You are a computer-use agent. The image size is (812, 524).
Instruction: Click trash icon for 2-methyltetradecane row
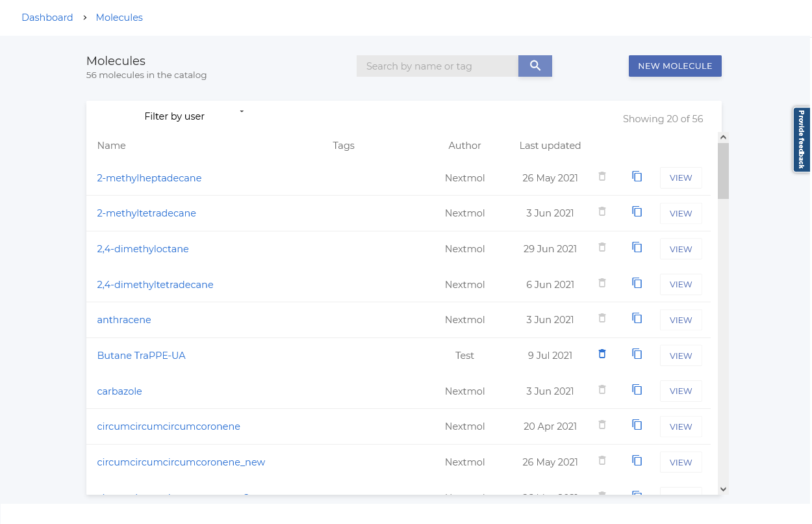click(x=602, y=211)
